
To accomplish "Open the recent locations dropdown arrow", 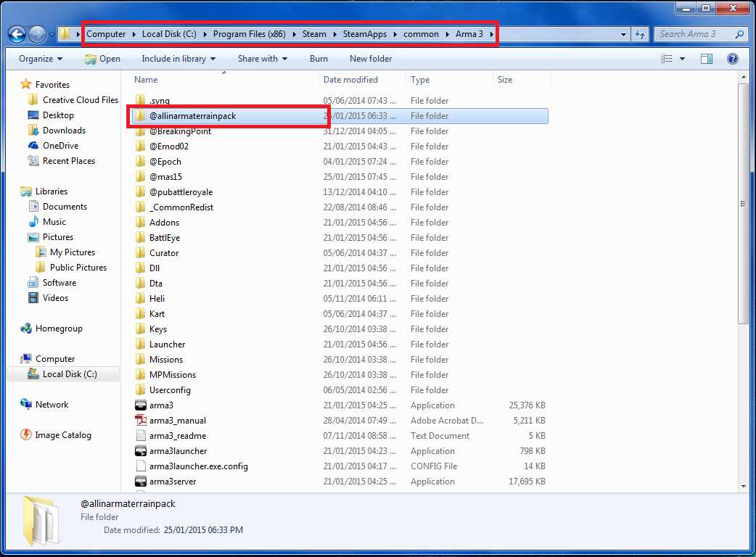I will pos(52,35).
